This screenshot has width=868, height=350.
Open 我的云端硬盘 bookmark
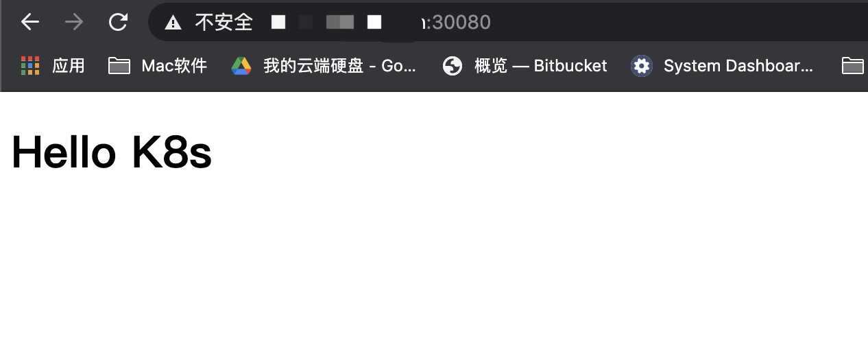click(x=324, y=66)
